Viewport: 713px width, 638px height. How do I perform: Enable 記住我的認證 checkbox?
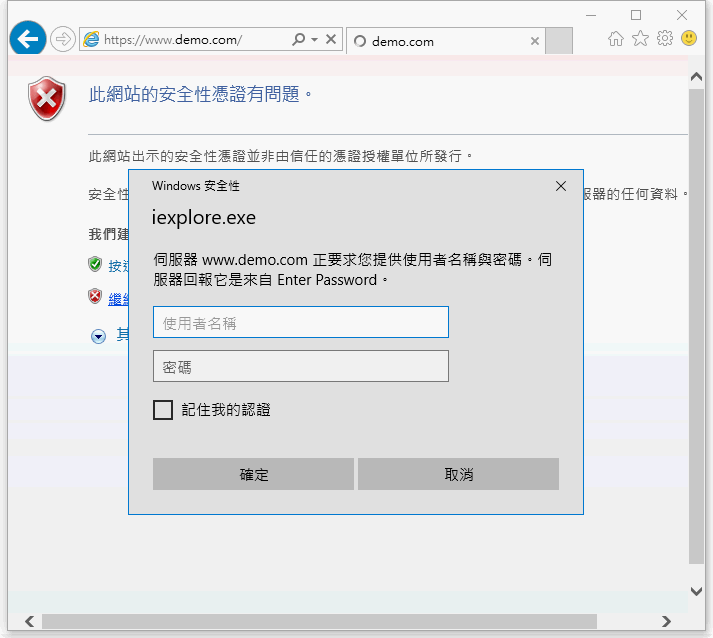pos(163,410)
